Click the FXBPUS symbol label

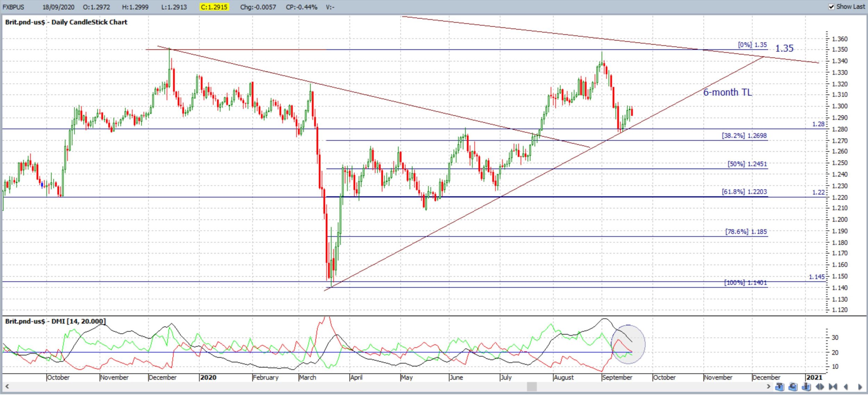(x=13, y=7)
